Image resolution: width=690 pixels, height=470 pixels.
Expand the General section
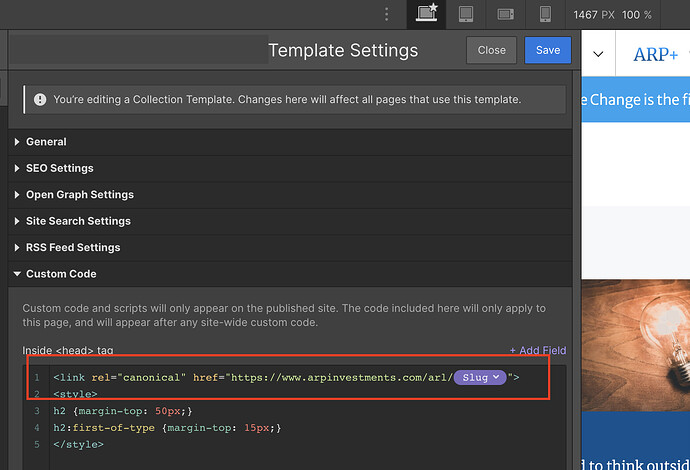(x=45, y=142)
